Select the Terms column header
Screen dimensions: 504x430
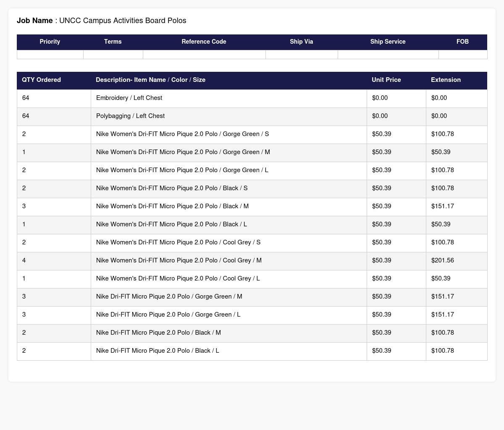pyautogui.click(x=113, y=42)
